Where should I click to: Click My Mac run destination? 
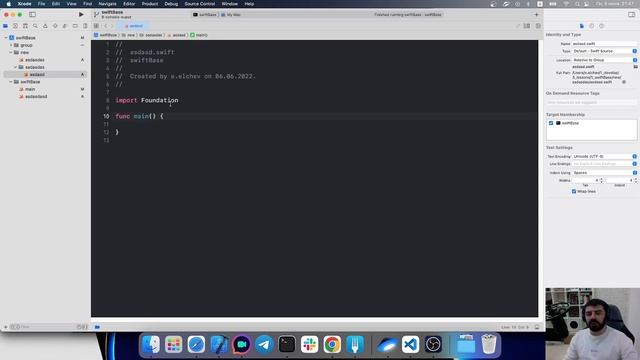tap(231, 15)
